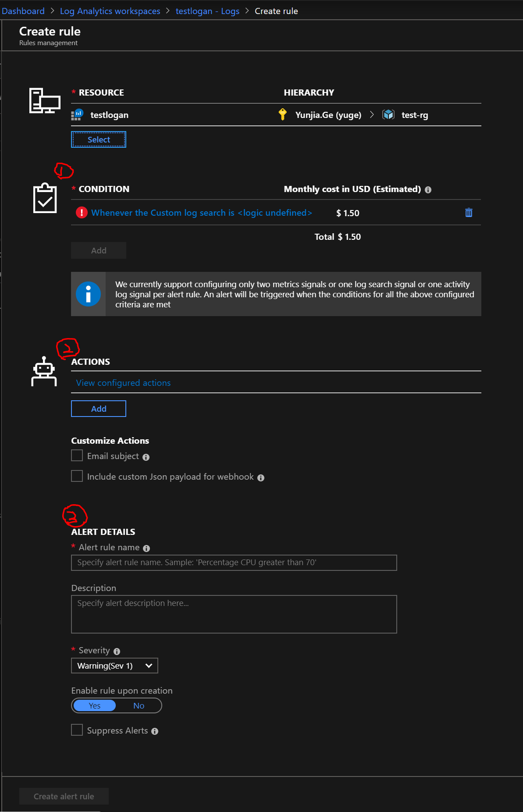Click the info icon beside Severity
523x812 pixels.
(117, 652)
